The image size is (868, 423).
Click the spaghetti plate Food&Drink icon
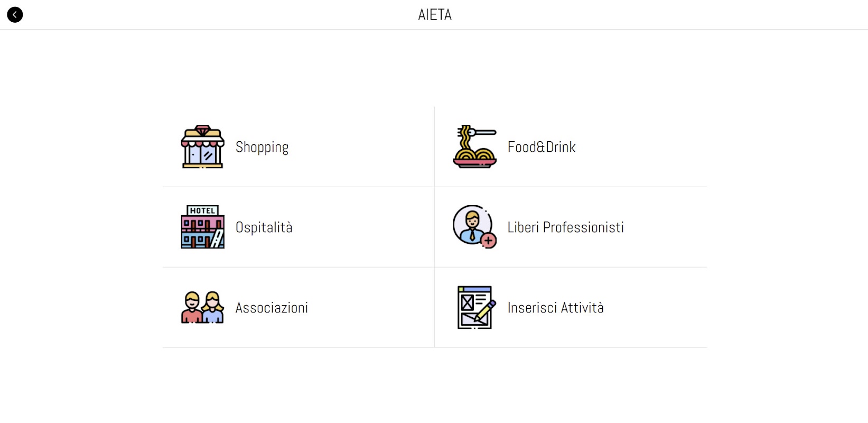tap(474, 147)
